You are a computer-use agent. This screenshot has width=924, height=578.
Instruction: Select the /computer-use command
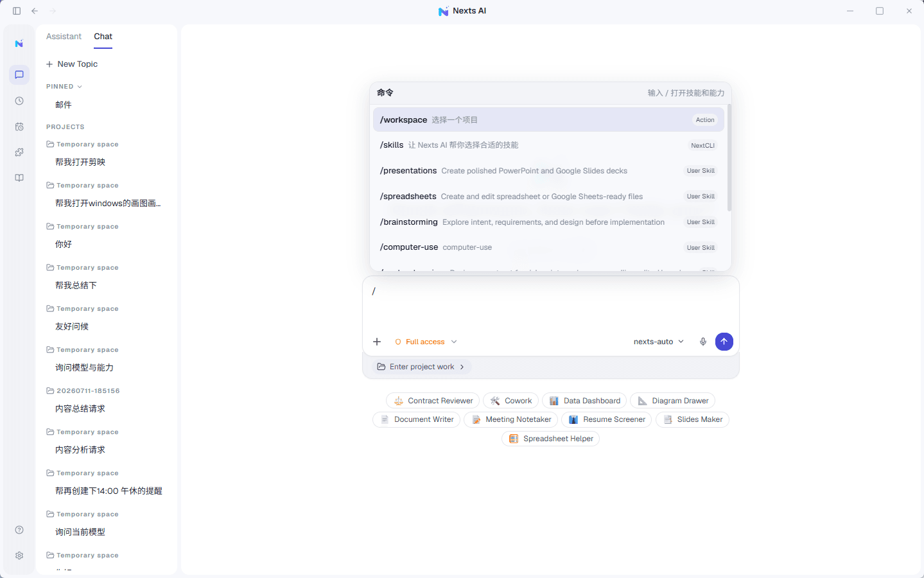548,247
